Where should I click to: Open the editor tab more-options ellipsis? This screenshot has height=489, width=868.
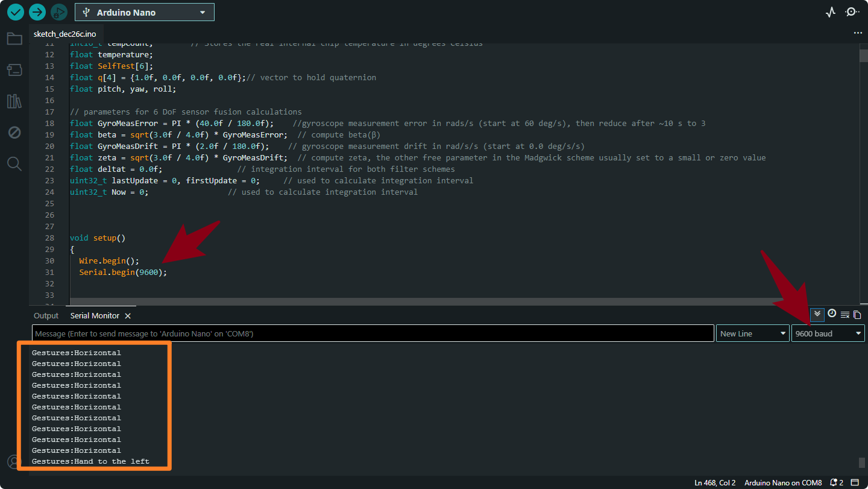click(858, 33)
